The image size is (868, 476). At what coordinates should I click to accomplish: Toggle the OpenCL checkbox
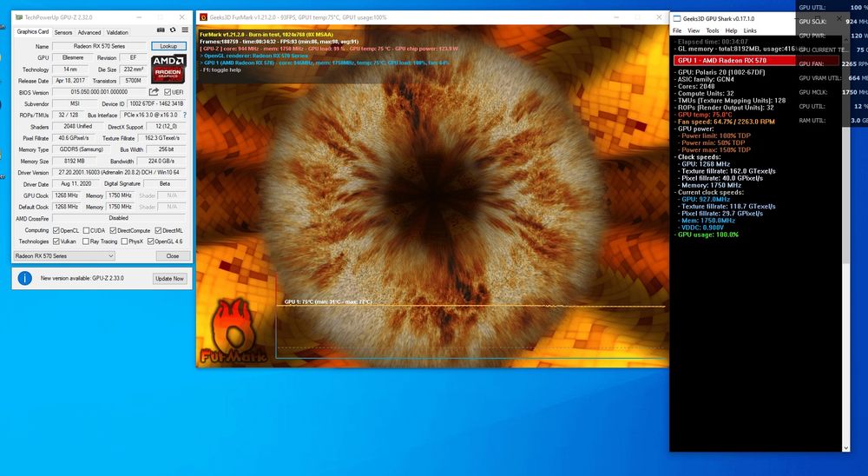(x=56, y=230)
